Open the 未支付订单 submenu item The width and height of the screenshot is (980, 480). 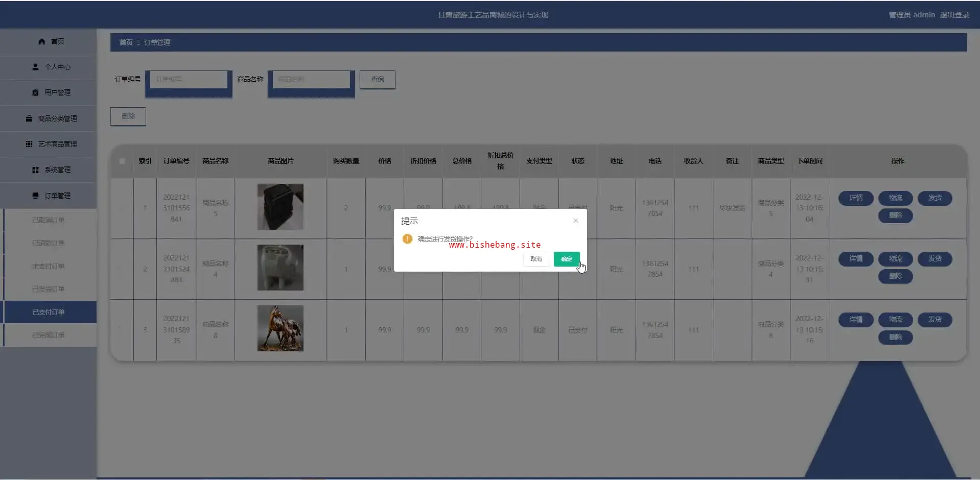point(49,266)
